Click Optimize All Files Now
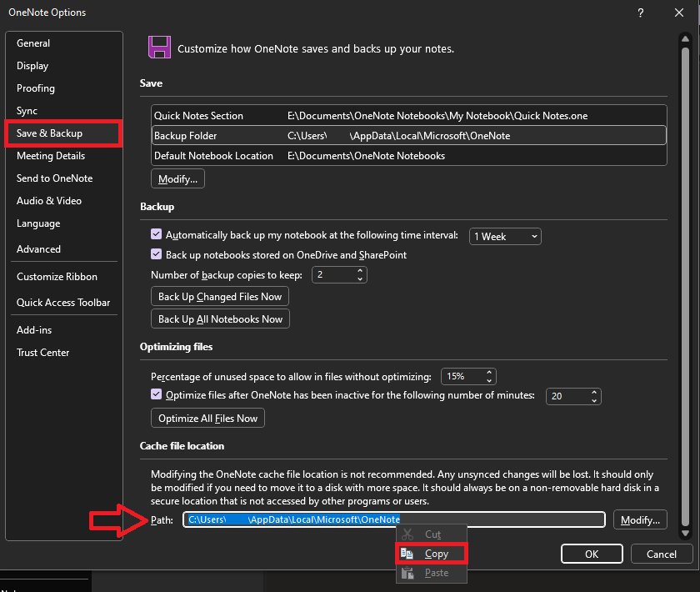Viewport: 700px width, 592px height. 207,419
